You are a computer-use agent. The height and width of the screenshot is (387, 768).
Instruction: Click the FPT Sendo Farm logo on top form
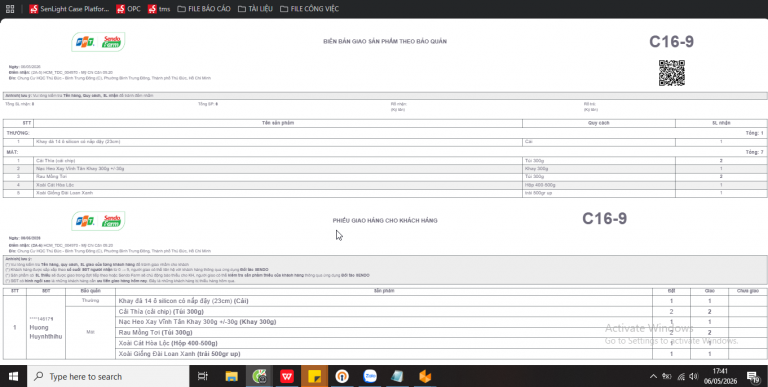pos(98,42)
